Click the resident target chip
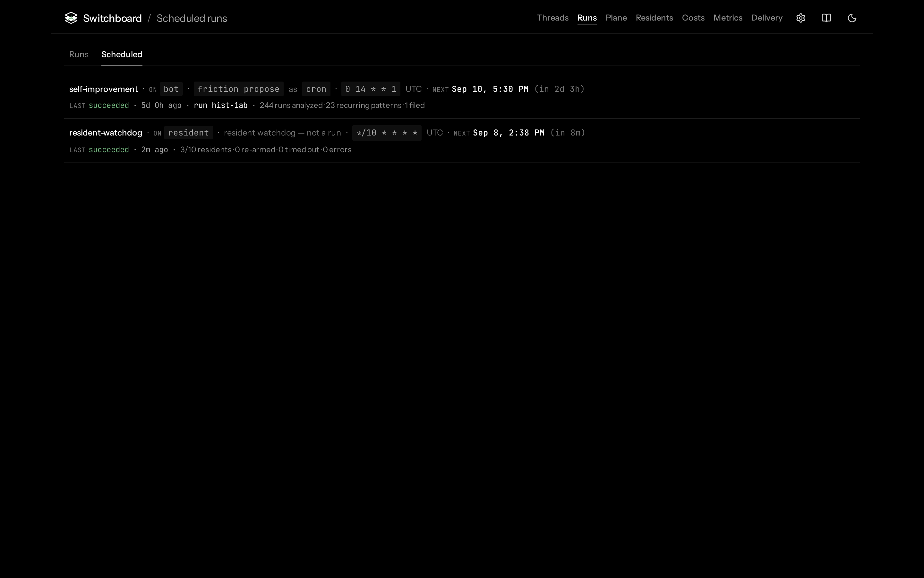The width and height of the screenshot is (924, 578). click(x=189, y=133)
